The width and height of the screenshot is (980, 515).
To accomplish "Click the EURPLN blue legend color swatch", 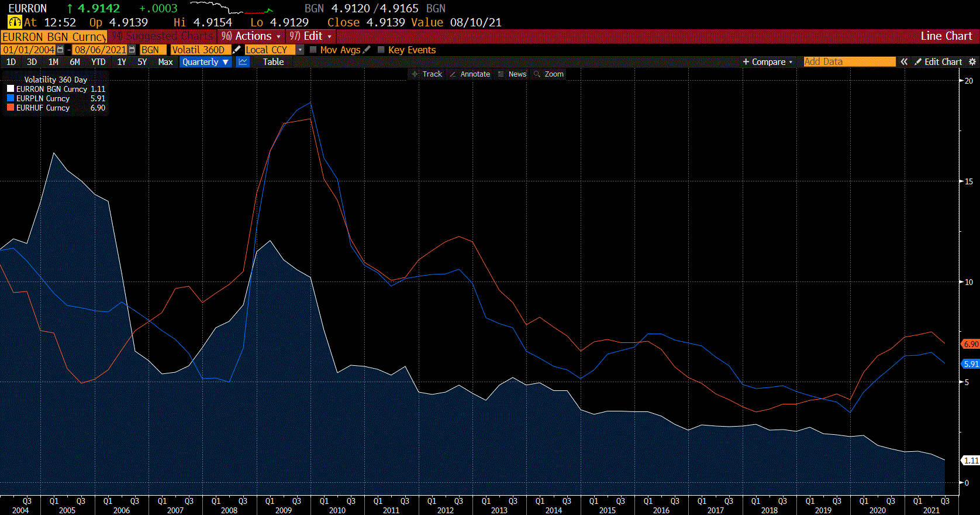I will 11,98.
